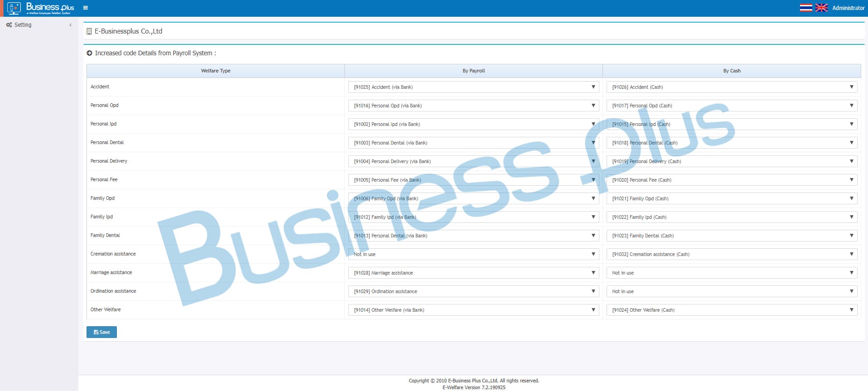The image size is (868, 391).
Task: Open Personal Fee (Cash) dropdown
Action: [732, 180]
